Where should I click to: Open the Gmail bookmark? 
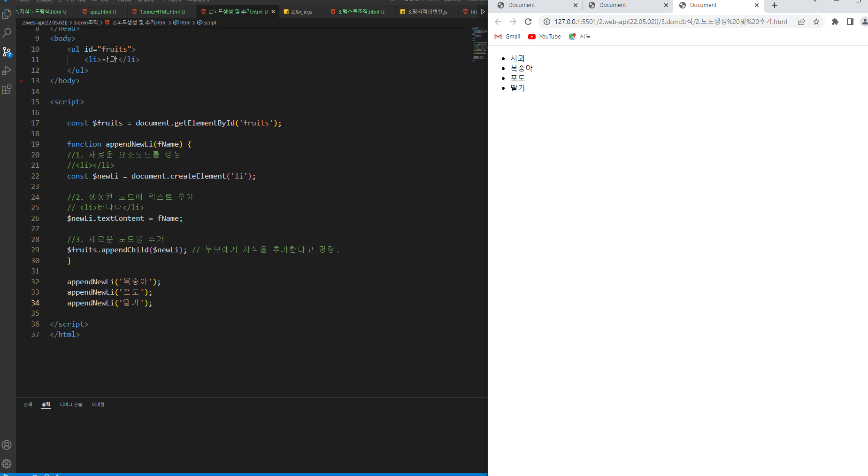pyautogui.click(x=507, y=37)
